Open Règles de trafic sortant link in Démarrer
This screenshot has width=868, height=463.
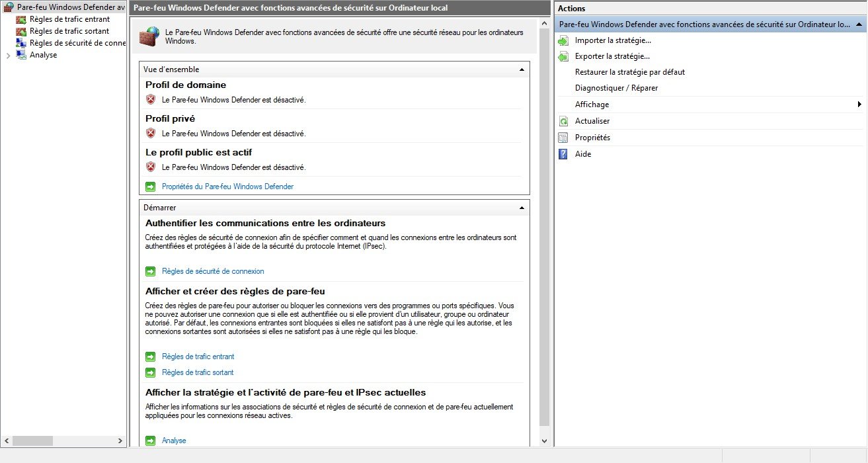coord(198,372)
